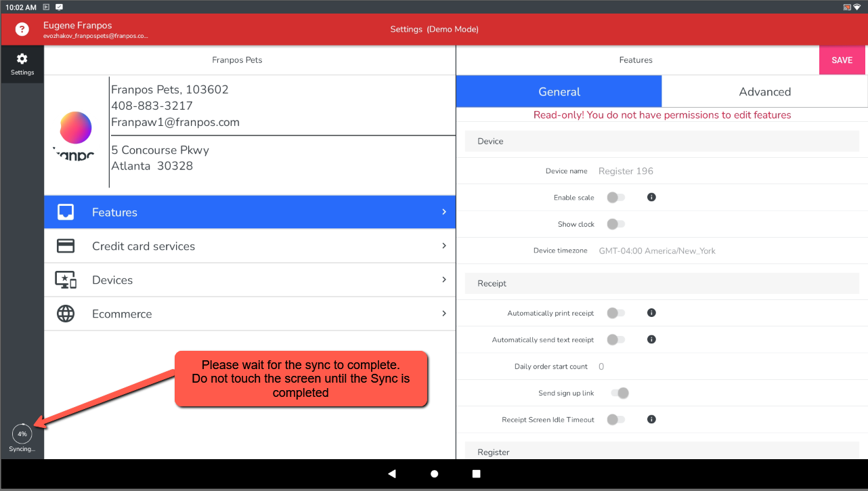Click the Franpos Pets store logo
Viewport: 868px width, 491px height.
(x=75, y=135)
